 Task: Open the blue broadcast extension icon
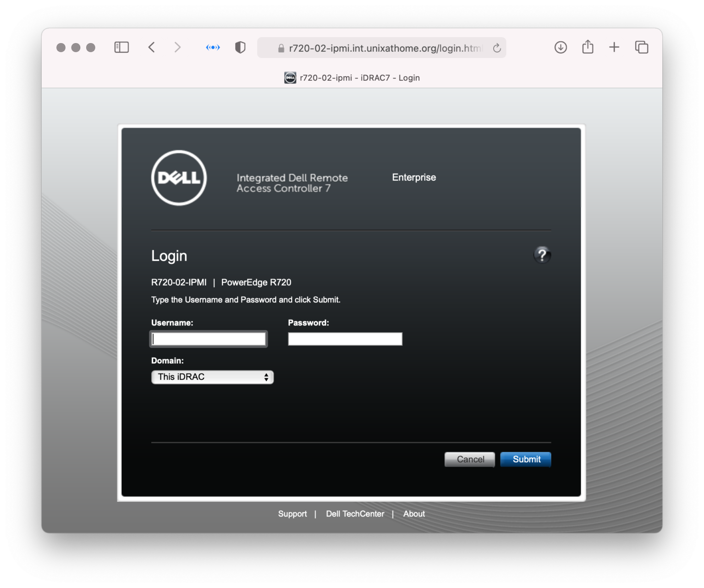tap(213, 47)
